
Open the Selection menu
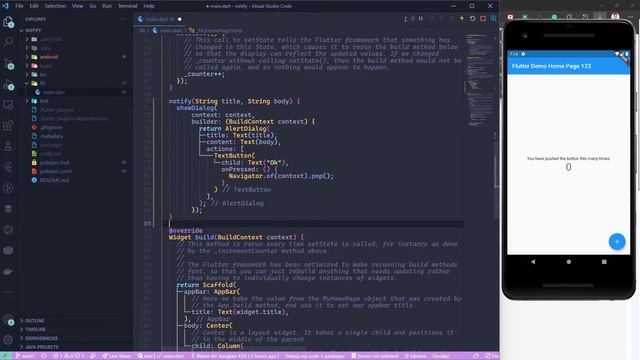[55, 6]
